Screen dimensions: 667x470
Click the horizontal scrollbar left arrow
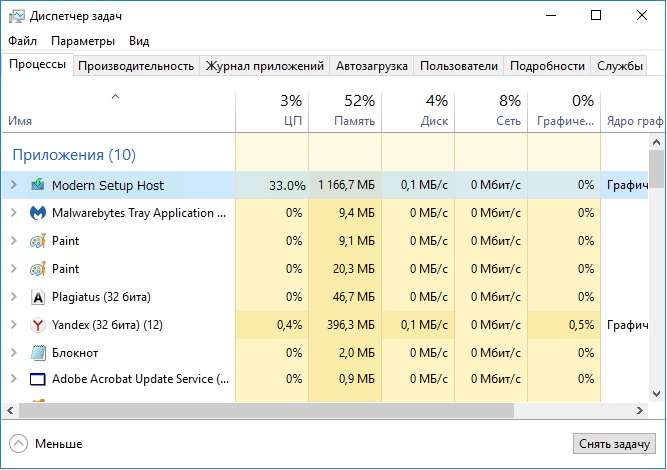pyautogui.click(x=10, y=410)
